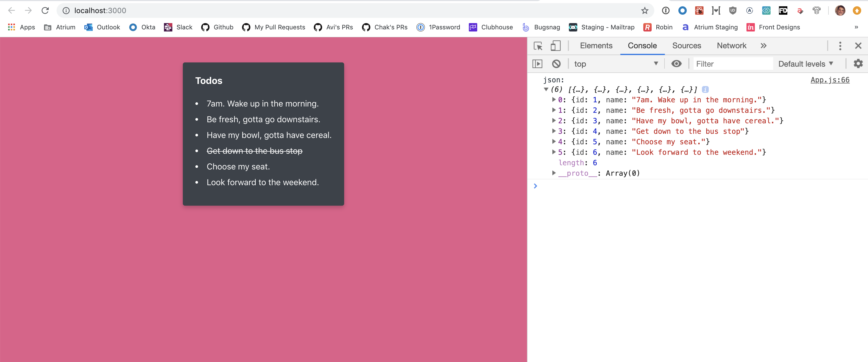The image size is (868, 362).
Task: Collapse the logged six-item array
Action: [546, 89]
